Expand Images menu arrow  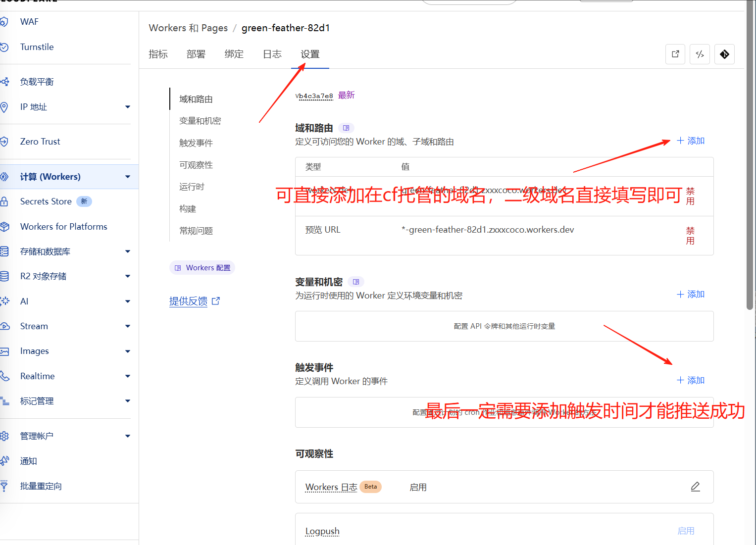click(128, 351)
